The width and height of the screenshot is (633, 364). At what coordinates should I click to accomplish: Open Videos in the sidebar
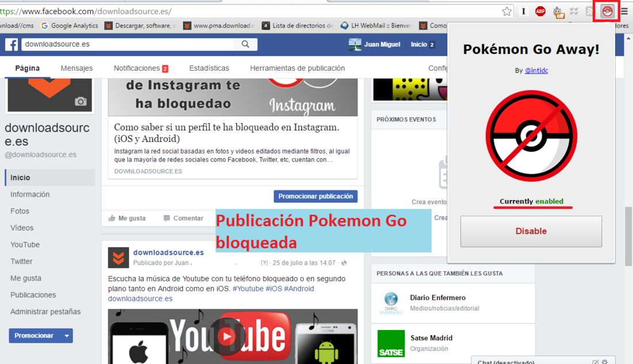point(22,228)
